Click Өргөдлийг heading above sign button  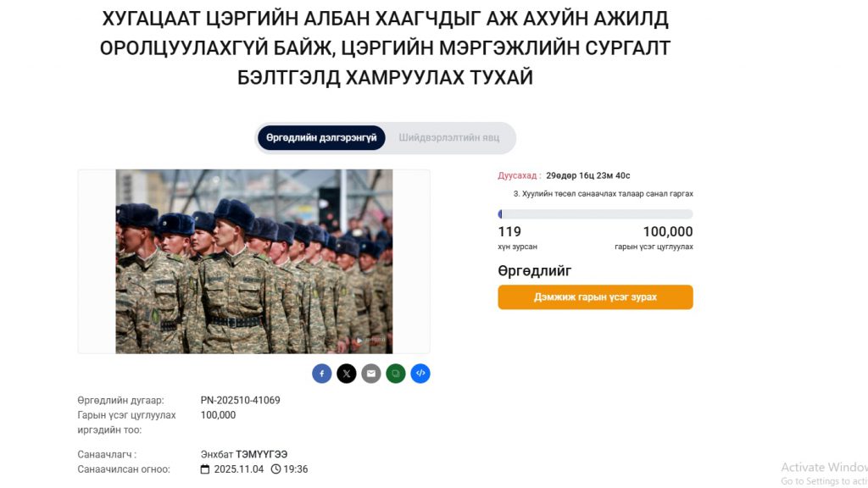point(534,270)
